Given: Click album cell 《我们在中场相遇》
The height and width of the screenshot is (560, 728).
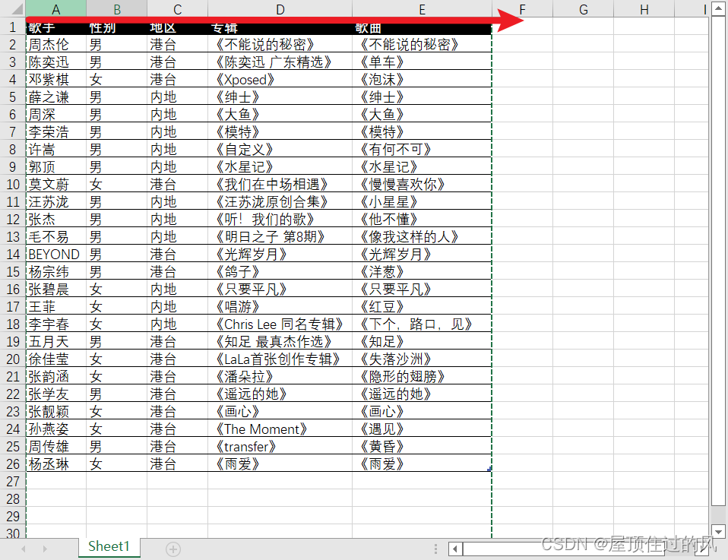Looking at the screenshot, I should click(x=280, y=185).
